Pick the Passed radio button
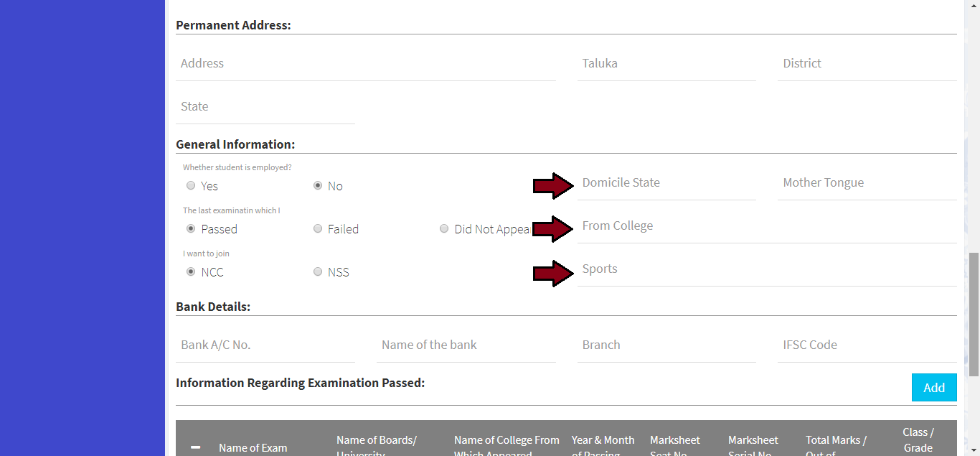Screen dimensions: 980x456 [x=191, y=229]
